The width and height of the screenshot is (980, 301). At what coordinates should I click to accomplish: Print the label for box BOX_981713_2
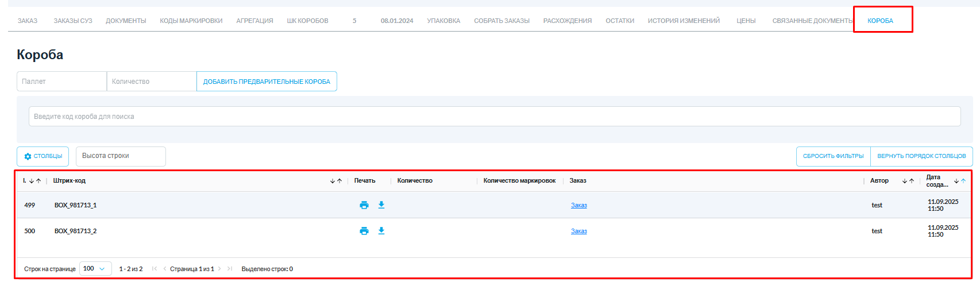[364, 231]
